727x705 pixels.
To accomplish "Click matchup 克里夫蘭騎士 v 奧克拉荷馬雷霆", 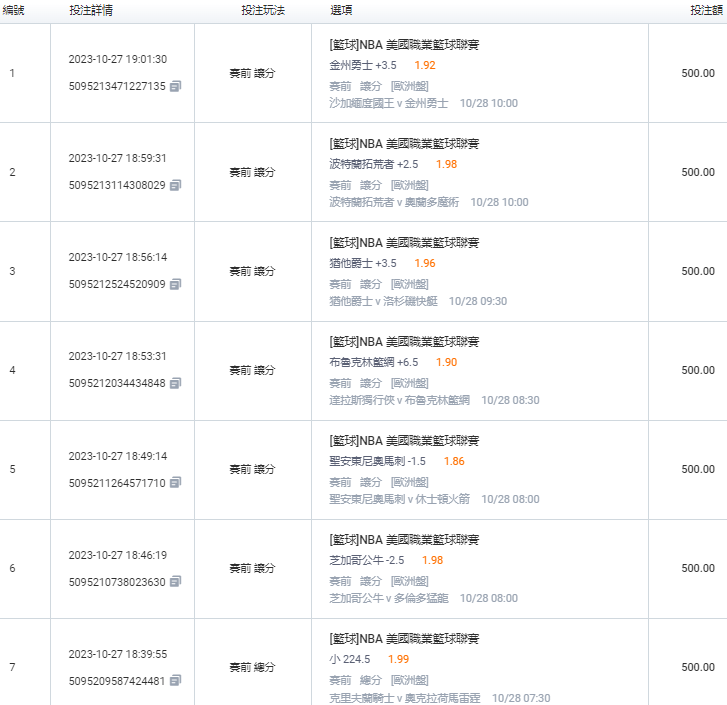I will point(405,698).
